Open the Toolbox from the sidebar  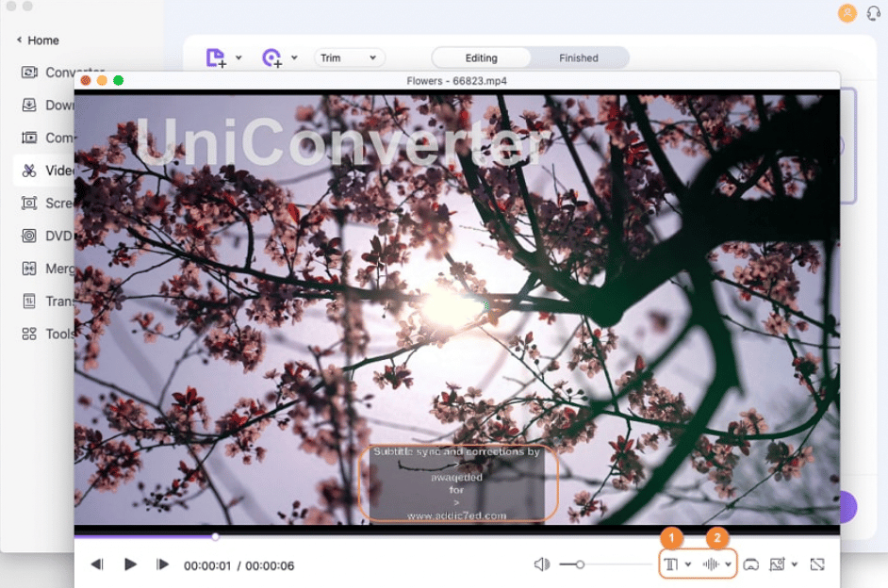pos(57,334)
